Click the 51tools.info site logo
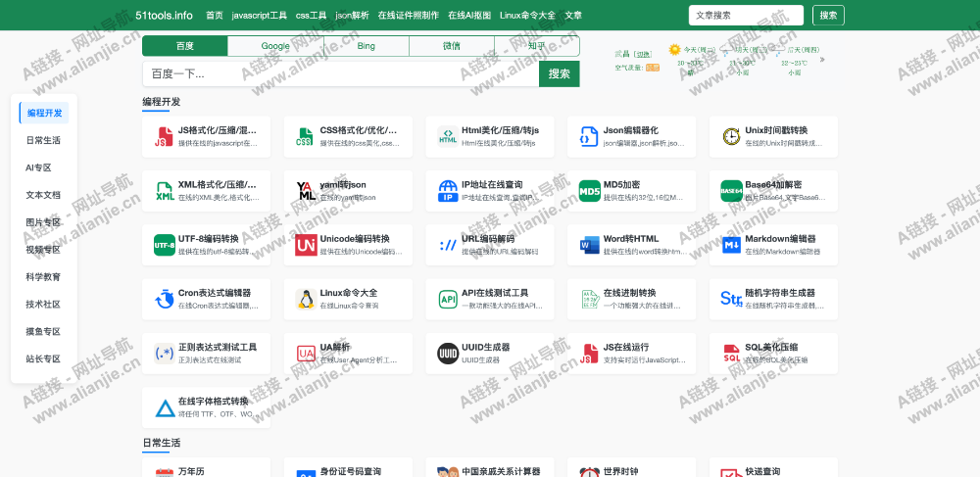Viewport: 980px width, 477px height. pos(165,15)
